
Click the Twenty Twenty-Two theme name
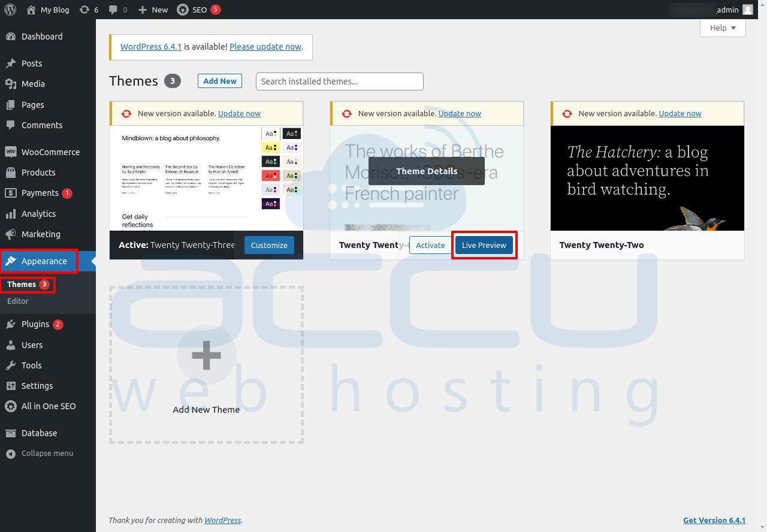(602, 245)
